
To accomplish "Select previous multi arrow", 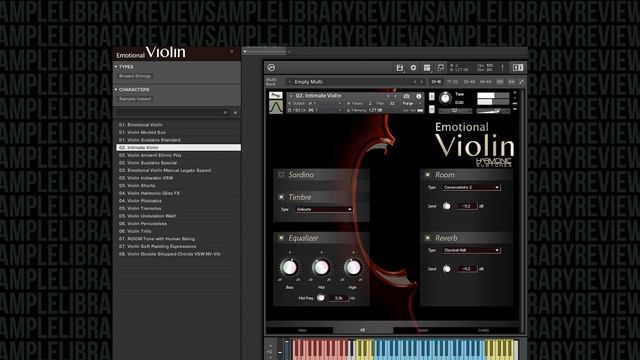I will pyautogui.click(x=415, y=82).
